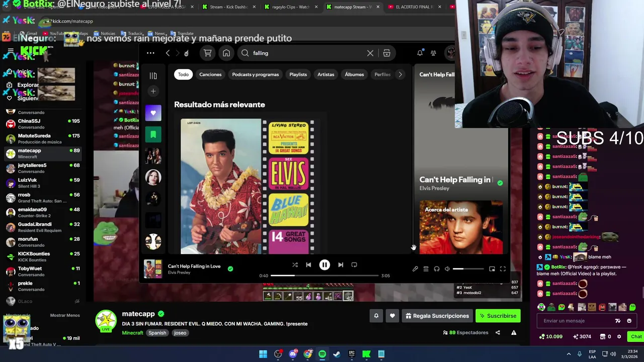Toggle repeat in Spotify player
This screenshot has height=362, width=644.
click(354, 264)
